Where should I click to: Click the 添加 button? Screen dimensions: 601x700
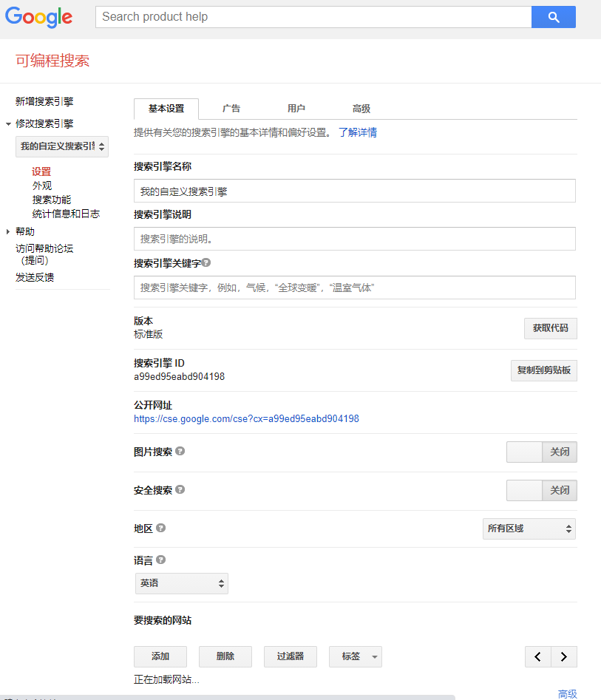click(160, 656)
